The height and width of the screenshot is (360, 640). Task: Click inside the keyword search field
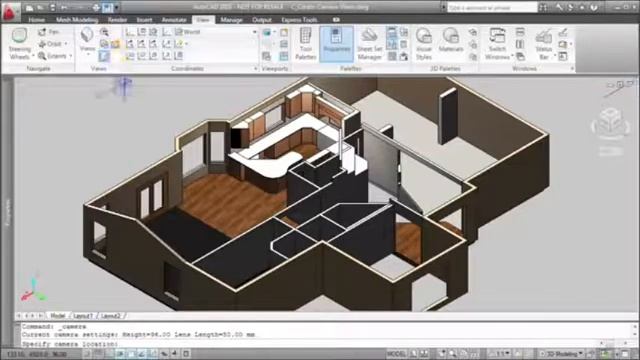[x=492, y=7]
